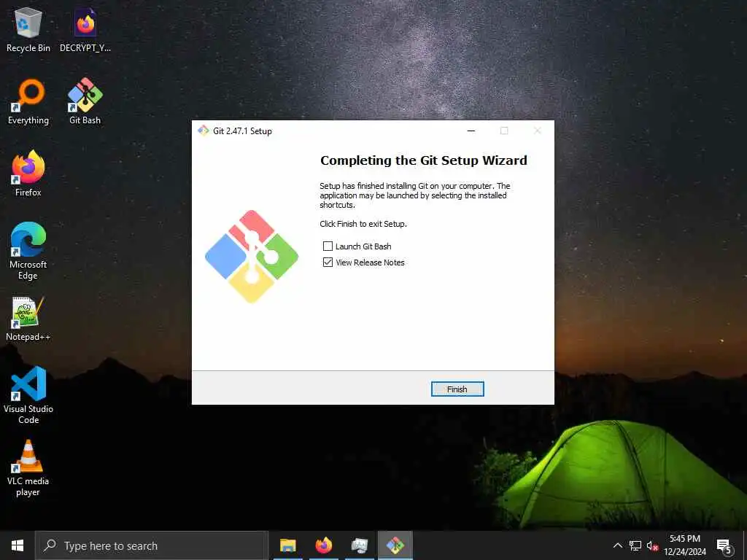Show hidden system tray icons
This screenshot has width=747, height=560.
617,545
